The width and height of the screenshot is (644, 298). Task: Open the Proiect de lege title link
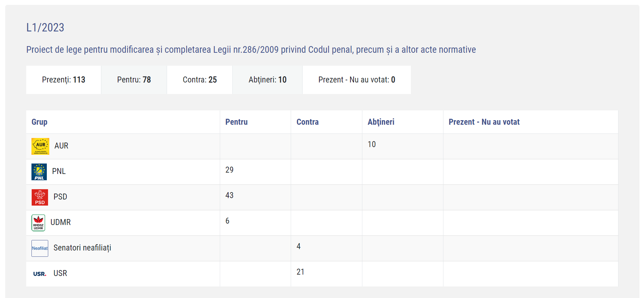[251, 50]
